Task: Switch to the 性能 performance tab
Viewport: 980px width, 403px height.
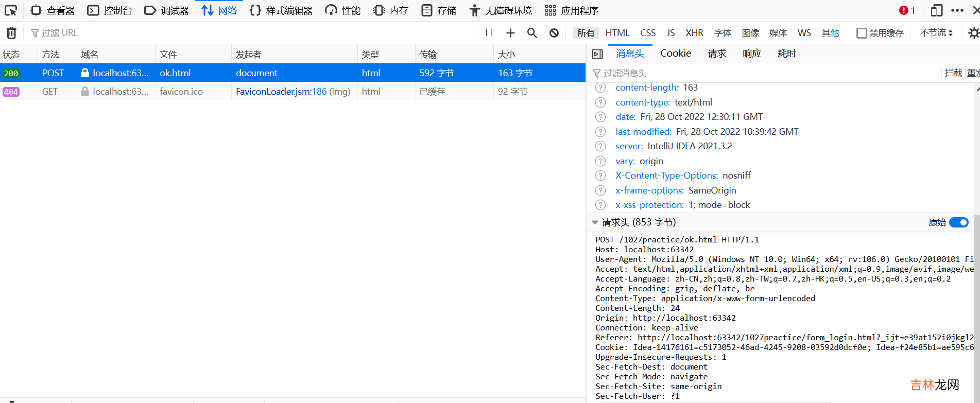Action: (343, 10)
